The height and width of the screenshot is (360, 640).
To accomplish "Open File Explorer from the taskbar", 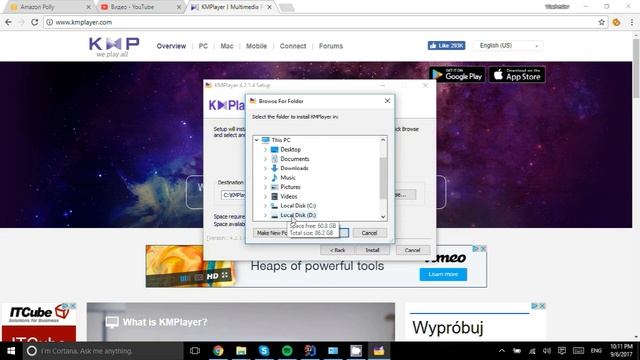I will (x=241, y=351).
